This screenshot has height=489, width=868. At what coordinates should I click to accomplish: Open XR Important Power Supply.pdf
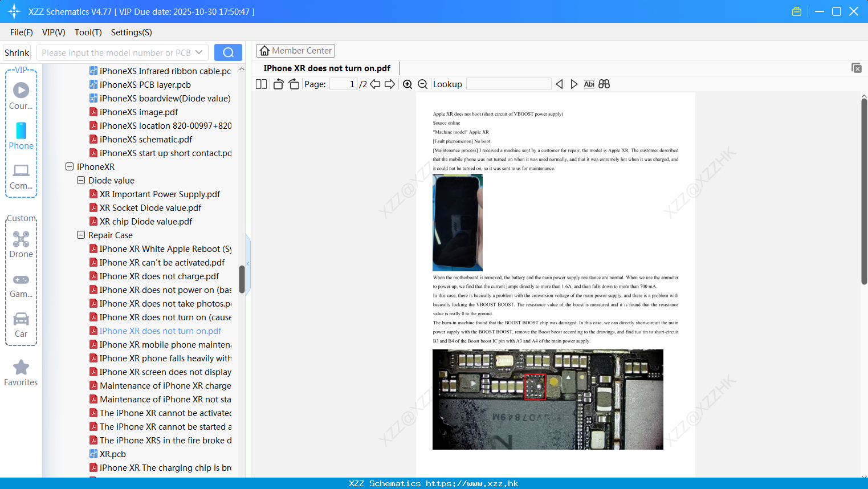pyautogui.click(x=154, y=194)
